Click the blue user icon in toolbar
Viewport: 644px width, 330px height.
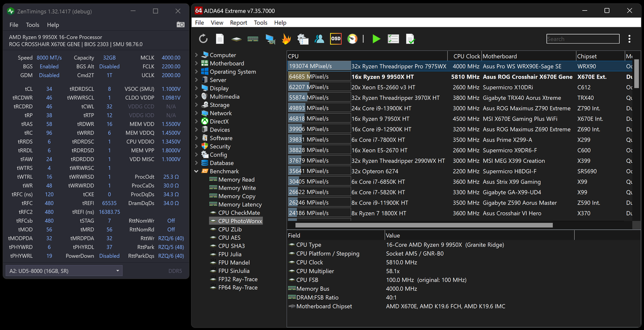pyautogui.click(x=319, y=39)
